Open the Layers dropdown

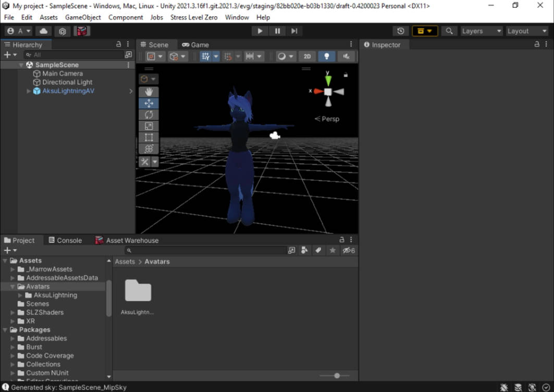(x=481, y=31)
